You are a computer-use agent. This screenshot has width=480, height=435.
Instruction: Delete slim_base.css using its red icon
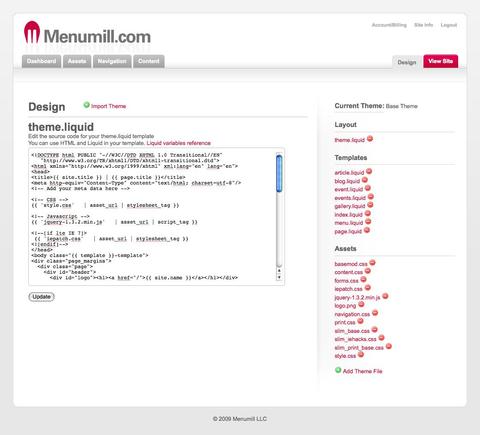(374, 330)
